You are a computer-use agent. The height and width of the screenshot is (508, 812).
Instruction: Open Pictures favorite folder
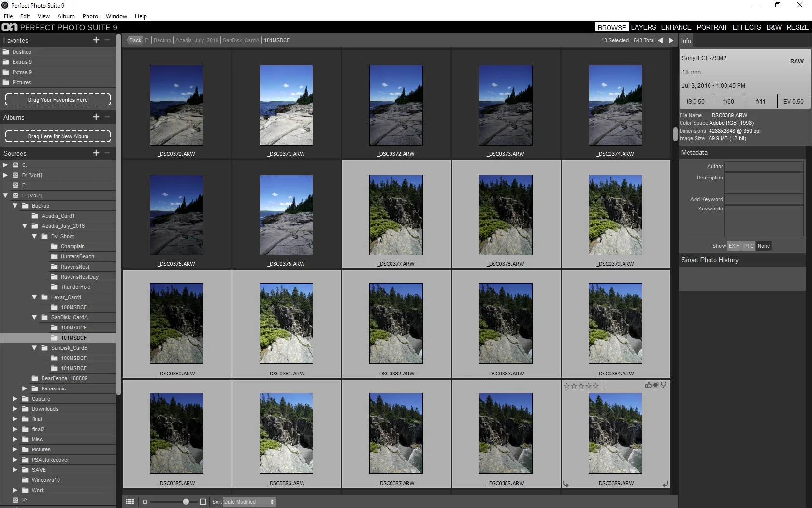(58, 82)
